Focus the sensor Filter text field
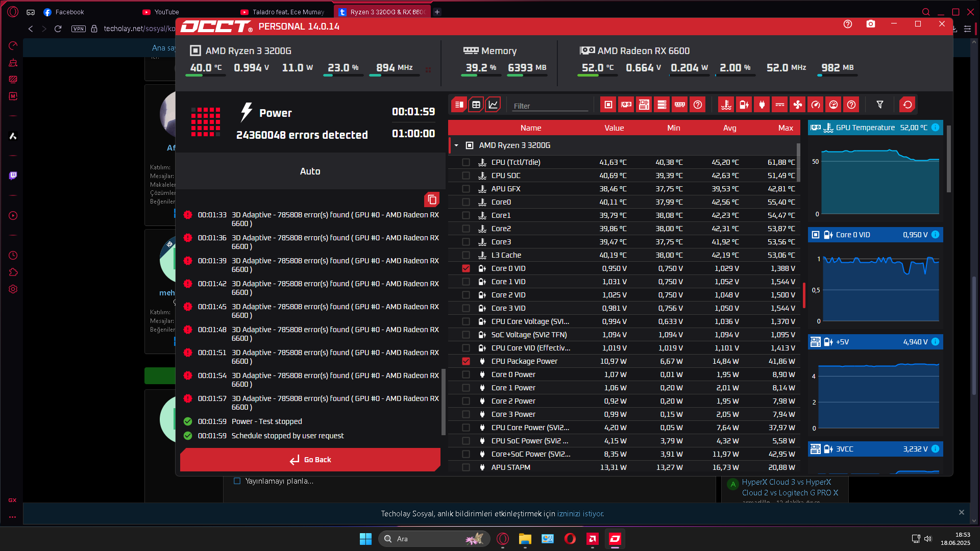Image resolution: width=980 pixels, height=551 pixels. coord(550,106)
